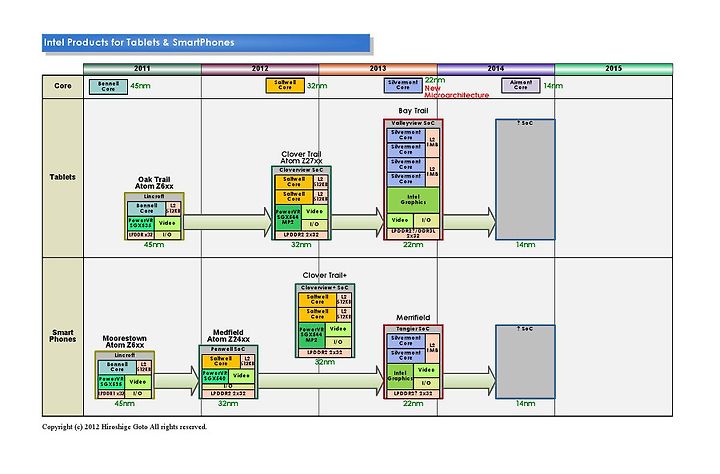
Task: Click the '22nm' label under Merrifield chip
Action: pos(413,404)
